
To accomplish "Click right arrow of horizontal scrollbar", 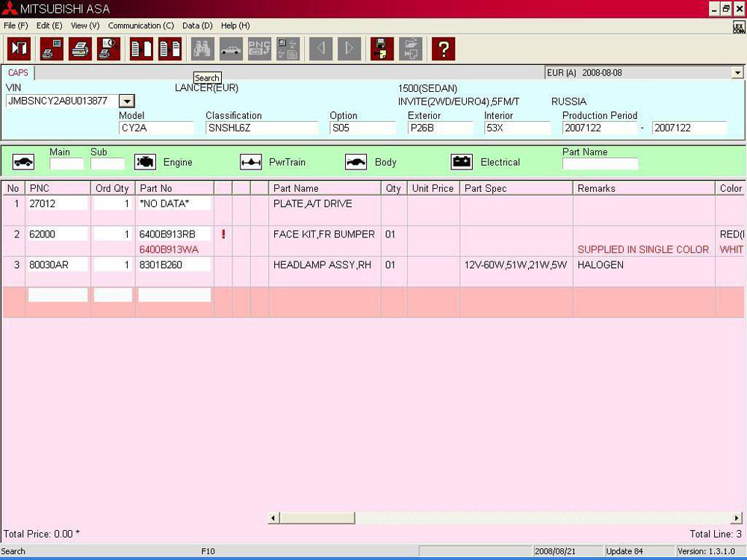I will (x=737, y=517).
